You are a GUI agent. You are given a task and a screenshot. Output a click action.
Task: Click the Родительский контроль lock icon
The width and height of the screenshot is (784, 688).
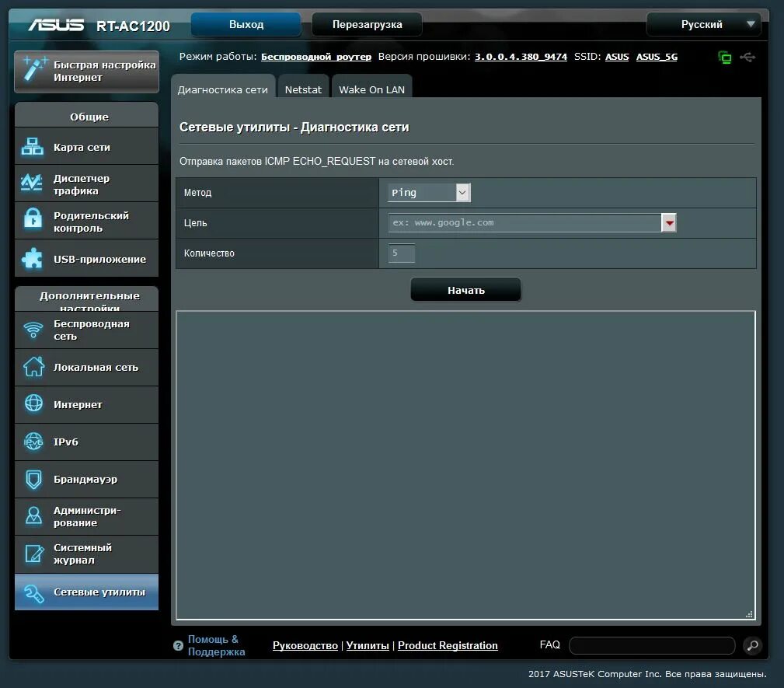point(33,218)
